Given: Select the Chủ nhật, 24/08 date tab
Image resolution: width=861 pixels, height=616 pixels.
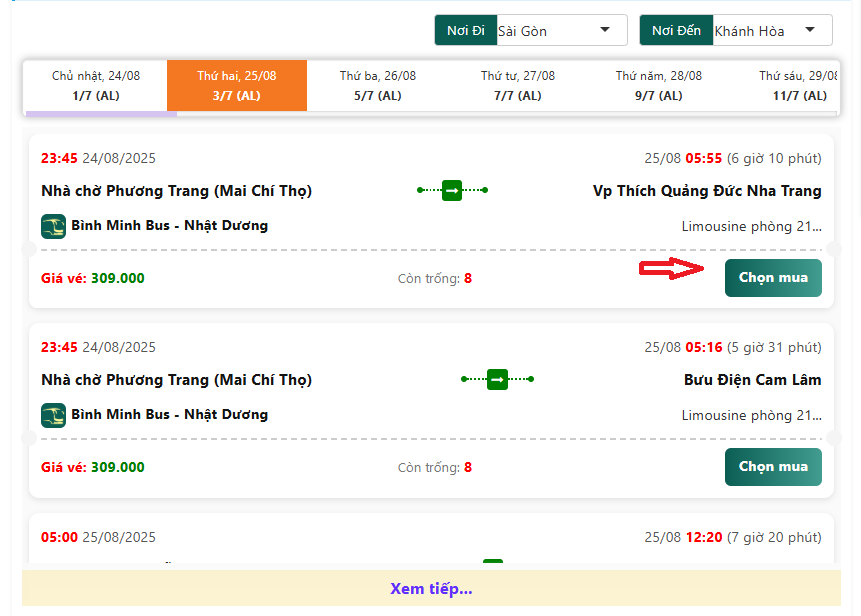Looking at the screenshot, I should pos(95,85).
